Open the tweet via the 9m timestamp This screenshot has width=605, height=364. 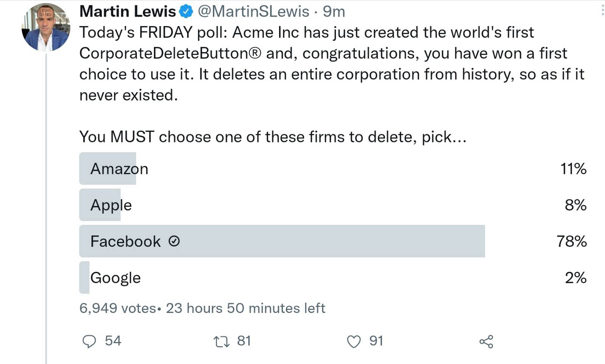[x=334, y=12]
